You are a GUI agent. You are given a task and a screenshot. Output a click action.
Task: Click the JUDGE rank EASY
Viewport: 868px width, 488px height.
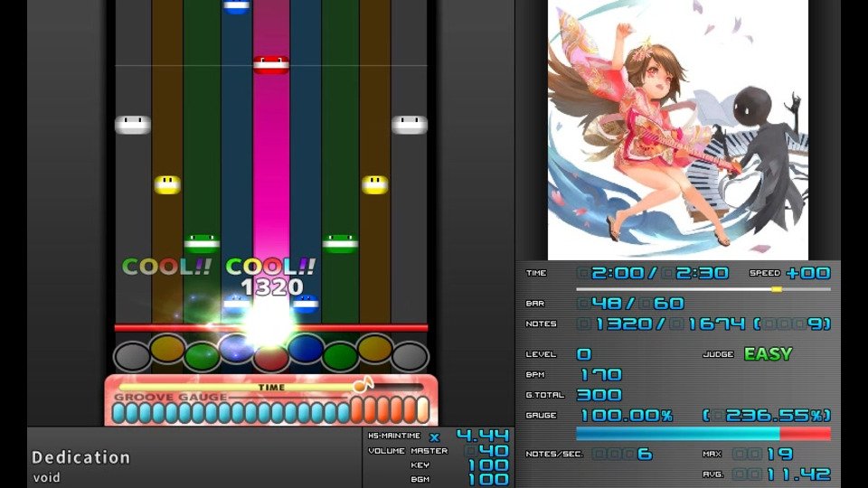point(768,353)
